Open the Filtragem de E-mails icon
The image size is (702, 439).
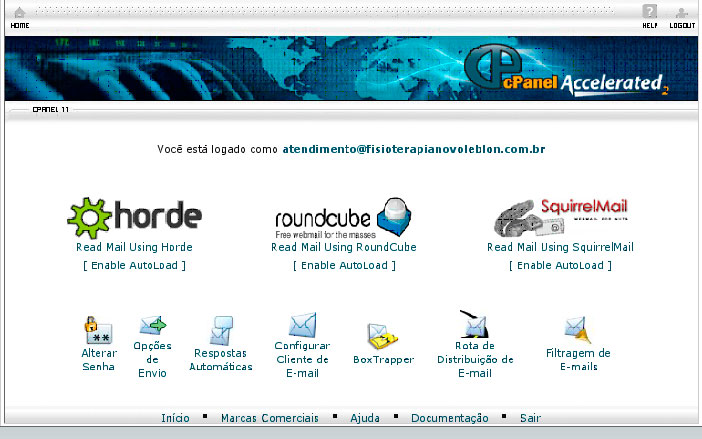[x=577, y=329]
